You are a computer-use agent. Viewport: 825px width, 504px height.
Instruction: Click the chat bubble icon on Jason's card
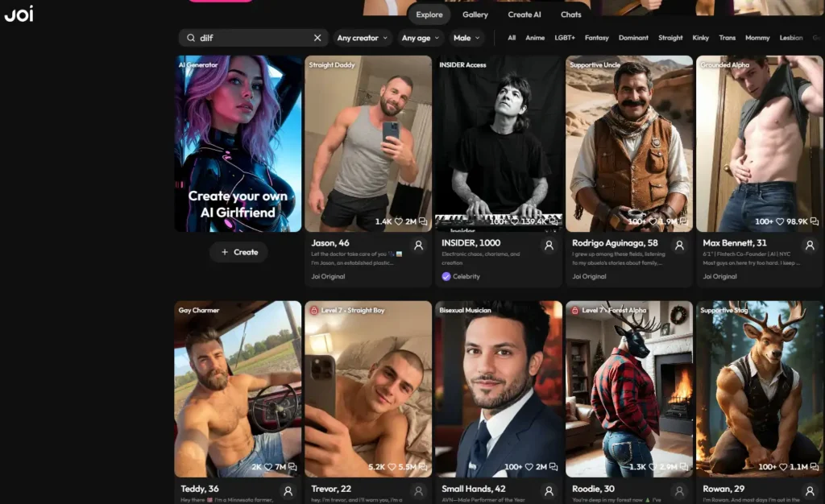[x=423, y=221]
